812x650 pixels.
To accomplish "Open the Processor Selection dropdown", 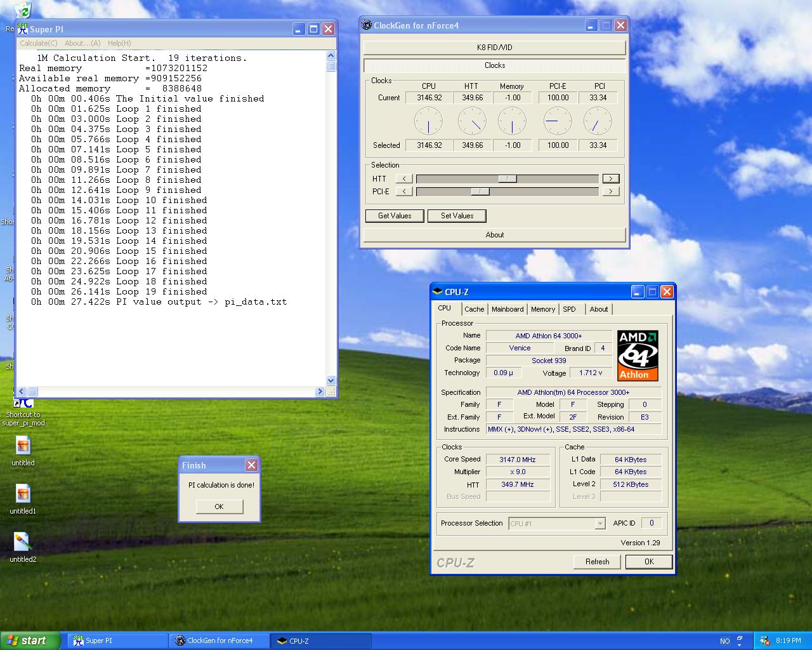I will tap(557, 524).
